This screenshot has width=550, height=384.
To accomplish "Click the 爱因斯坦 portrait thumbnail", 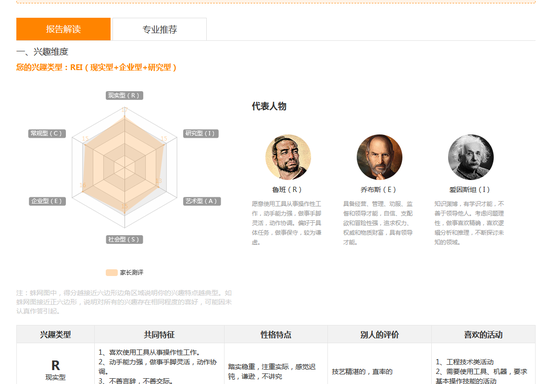I will [x=470, y=157].
